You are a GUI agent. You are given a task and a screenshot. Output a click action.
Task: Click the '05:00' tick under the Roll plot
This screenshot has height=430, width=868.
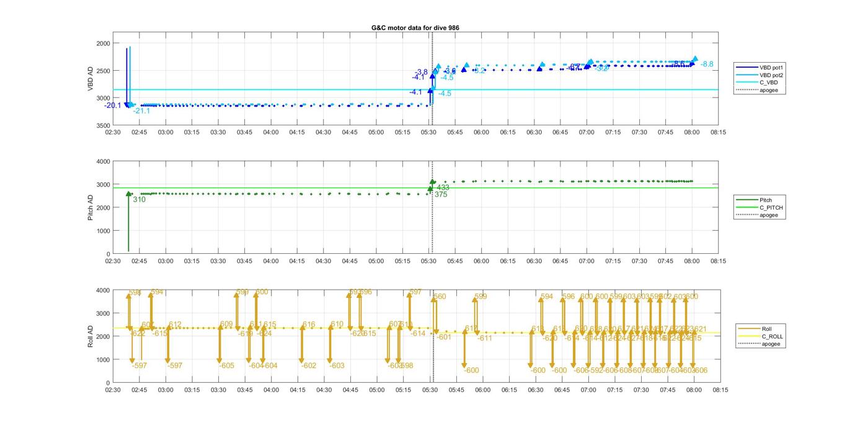377,390
